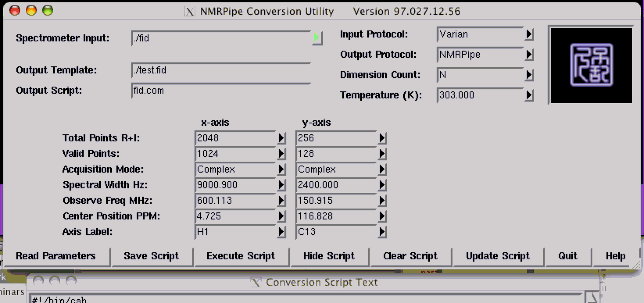This screenshot has height=303, width=644.
Task: Open Output Protocol dropdown showing NMRPipe
Action: coord(529,55)
